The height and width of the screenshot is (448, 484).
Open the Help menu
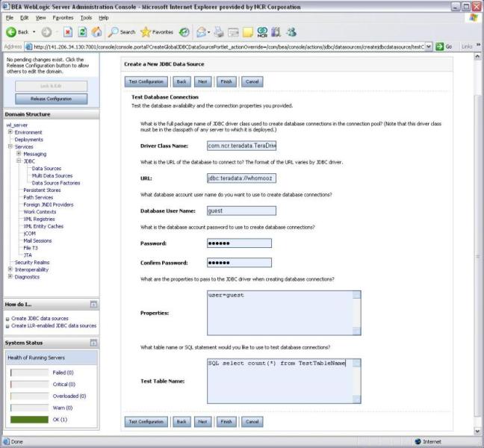(103, 18)
